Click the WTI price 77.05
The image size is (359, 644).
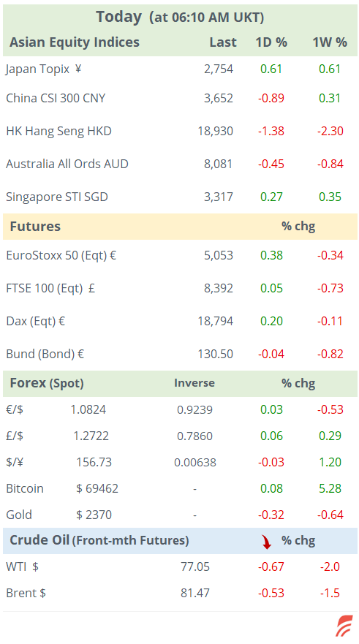pyautogui.click(x=195, y=567)
